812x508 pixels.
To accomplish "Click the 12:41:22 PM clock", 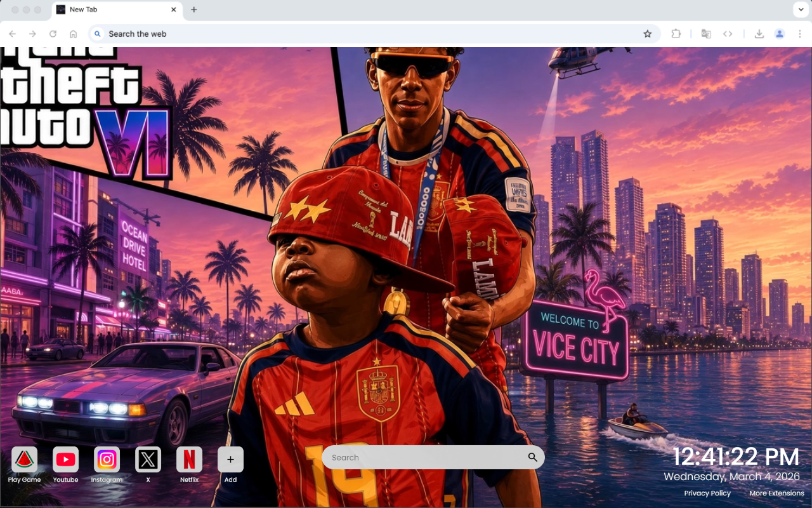I will (x=736, y=457).
